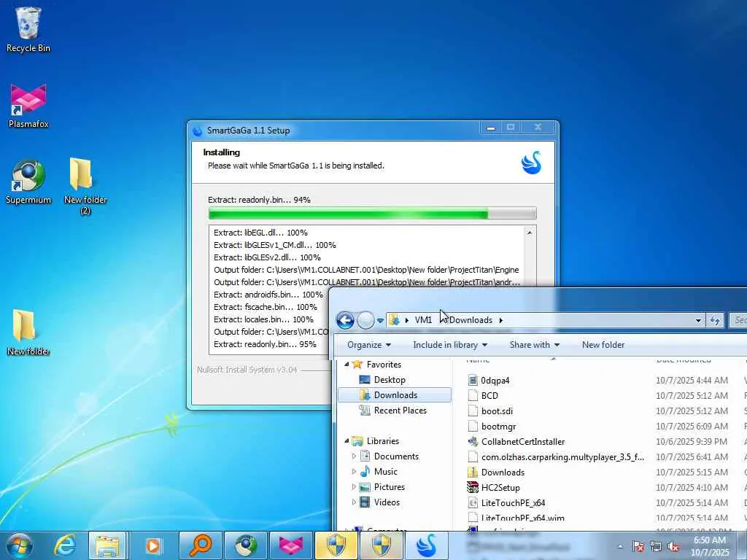Select the Plasmafox desktop shortcut
Screen dimensions: 747x560
(28, 106)
